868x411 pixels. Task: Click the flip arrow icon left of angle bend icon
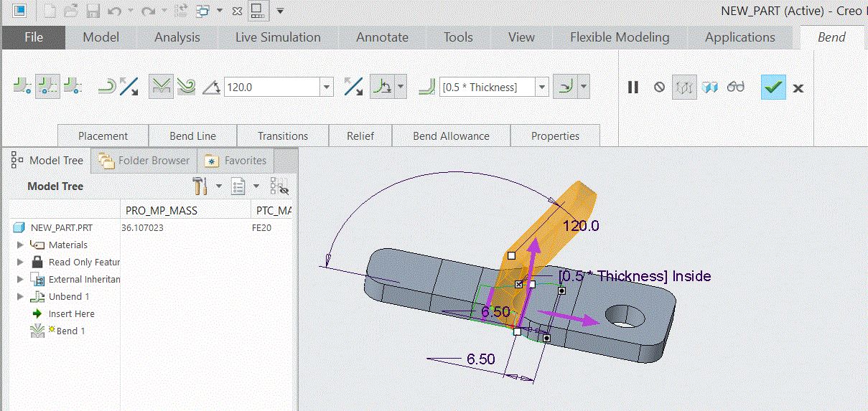[129, 87]
